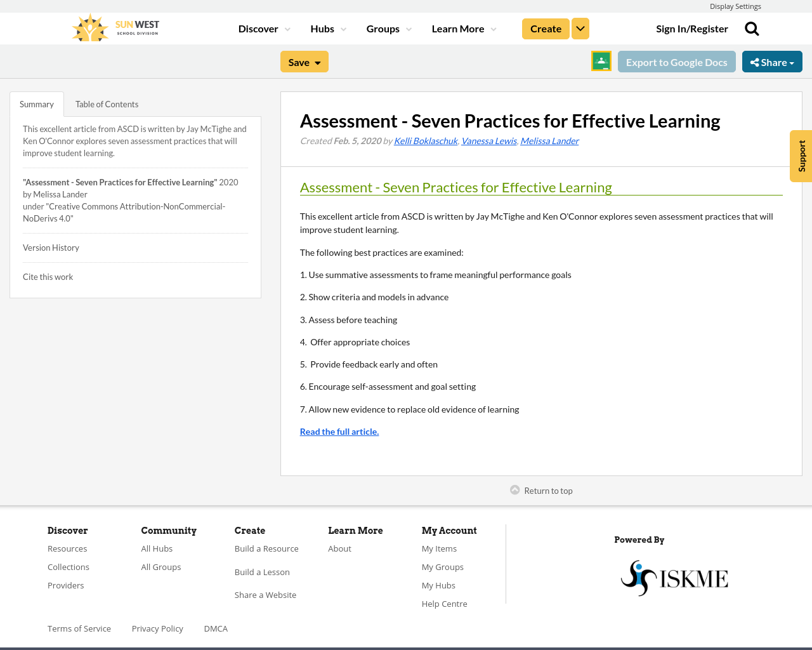This screenshot has width=812, height=650.
Task: Click Cite this work
Action: tap(48, 276)
